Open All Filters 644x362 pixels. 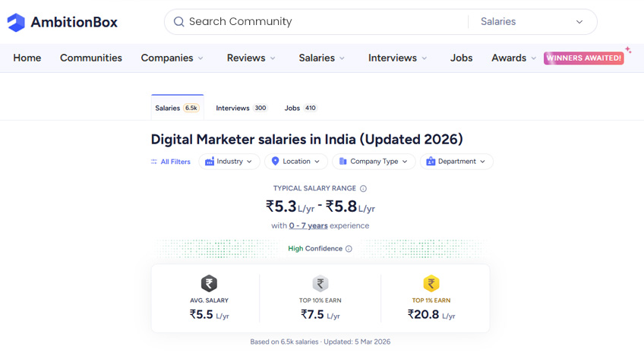[x=171, y=162]
